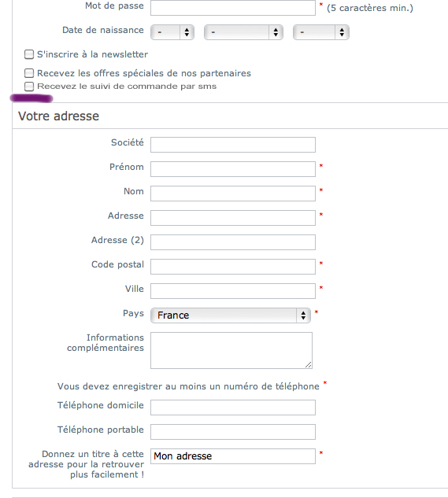Select the Prénom input field
Viewport: 448px width, 498px height.
click(x=233, y=169)
